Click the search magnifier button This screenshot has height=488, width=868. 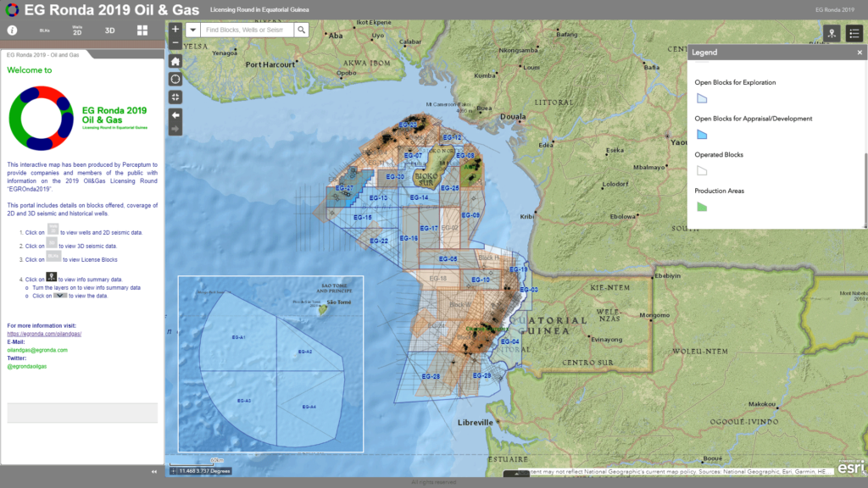[x=301, y=30]
